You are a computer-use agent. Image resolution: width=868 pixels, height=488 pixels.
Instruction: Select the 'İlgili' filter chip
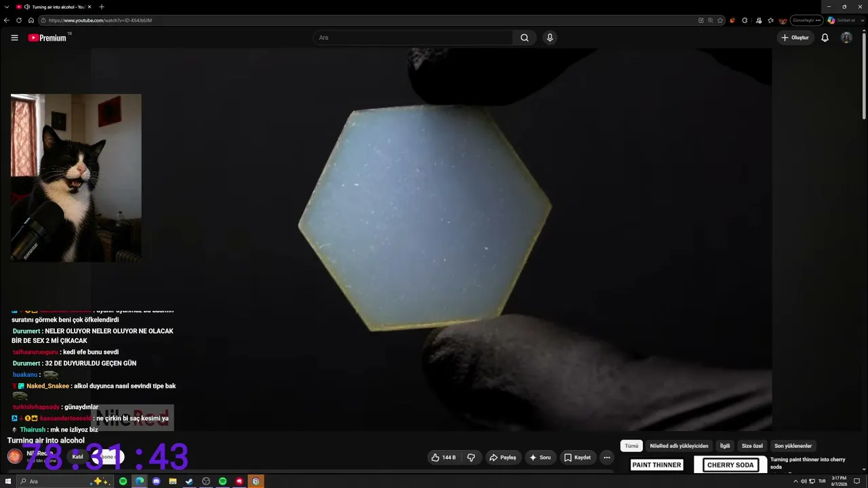pos(725,446)
